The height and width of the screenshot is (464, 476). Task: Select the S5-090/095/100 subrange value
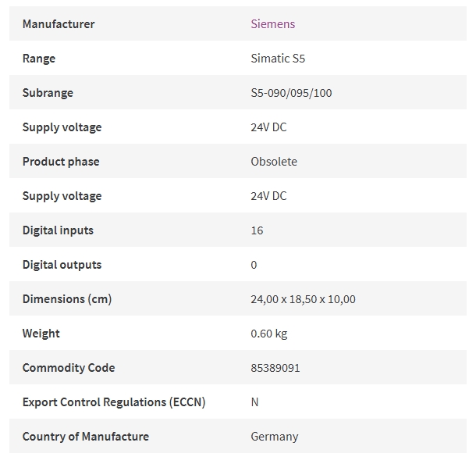click(291, 93)
